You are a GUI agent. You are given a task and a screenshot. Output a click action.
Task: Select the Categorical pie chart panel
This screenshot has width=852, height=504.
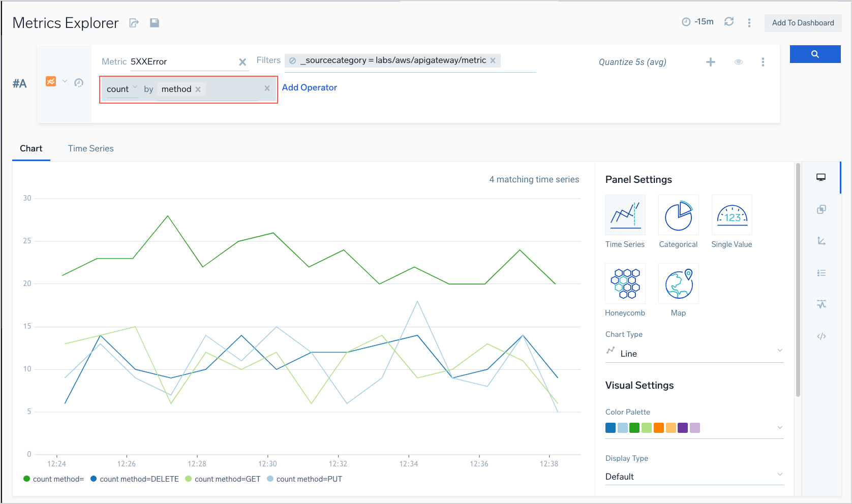[678, 215]
